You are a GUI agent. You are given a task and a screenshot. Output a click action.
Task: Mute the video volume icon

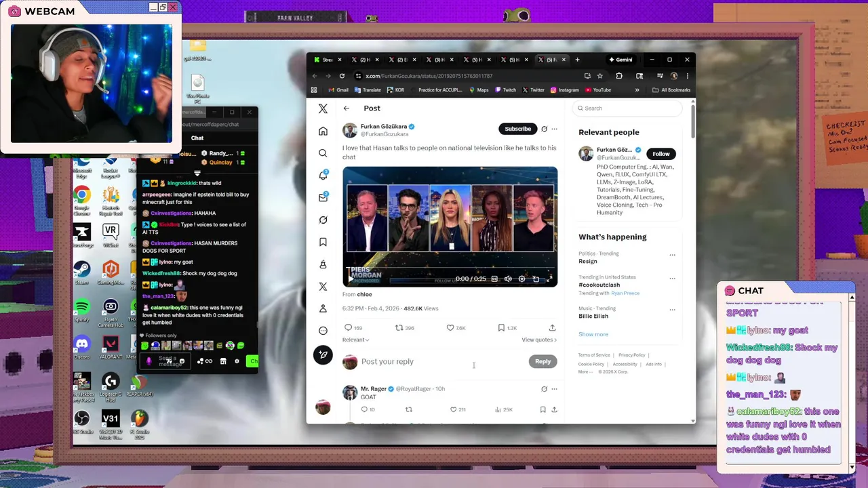508,279
